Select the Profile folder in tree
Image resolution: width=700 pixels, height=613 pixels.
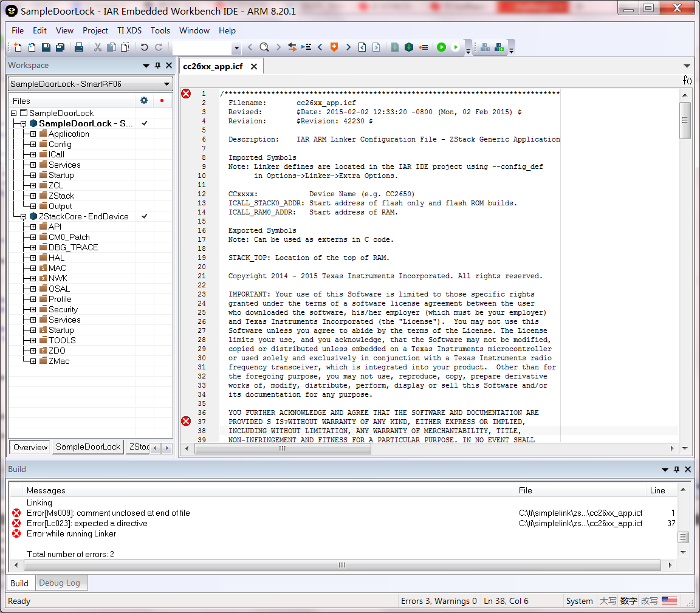click(60, 299)
